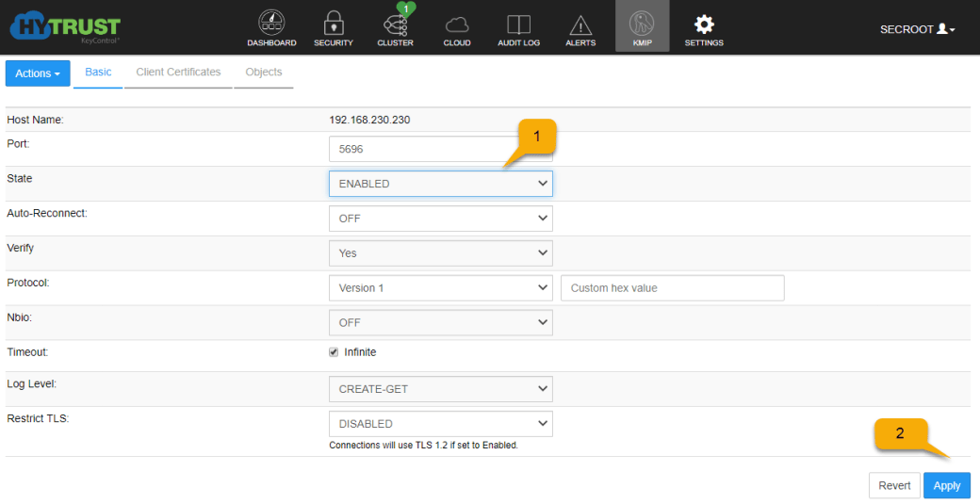
Task: Click the Custom hex value field
Action: click(x=672, y=288)
